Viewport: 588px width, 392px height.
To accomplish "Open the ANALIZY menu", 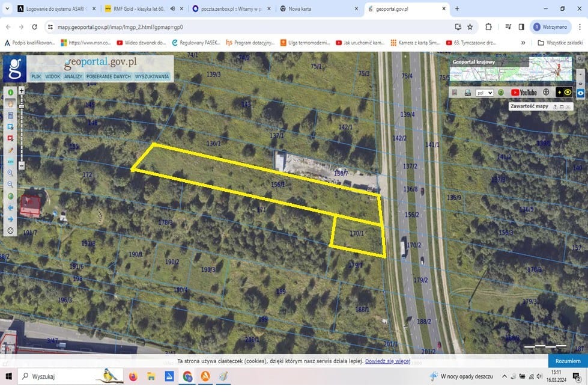I will (x=73, y=77).
